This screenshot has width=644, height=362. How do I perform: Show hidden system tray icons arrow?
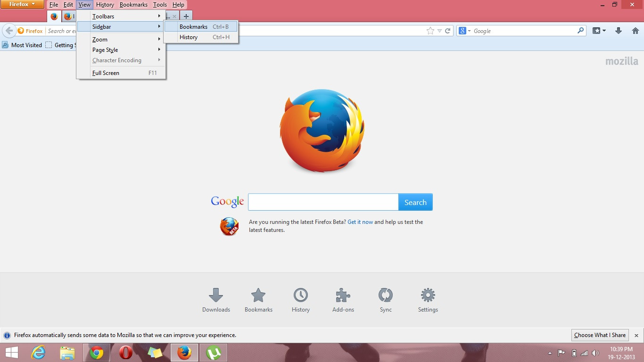point(550,353)
